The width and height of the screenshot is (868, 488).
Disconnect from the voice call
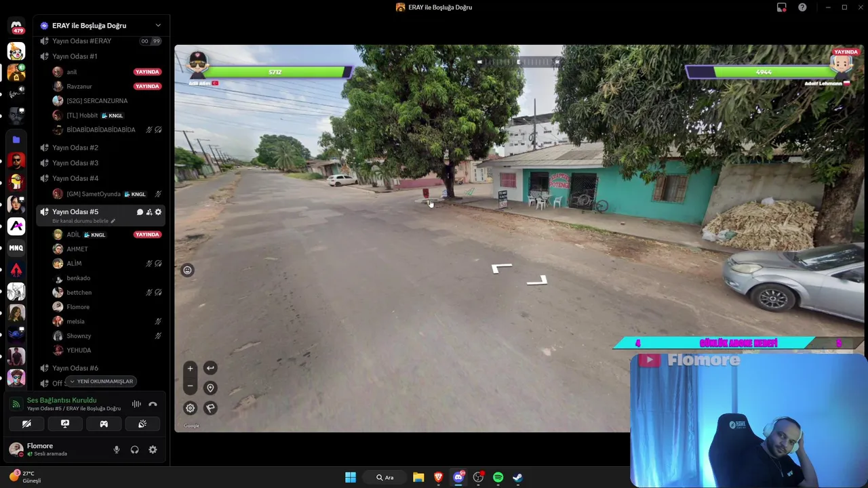coord(153,404)
